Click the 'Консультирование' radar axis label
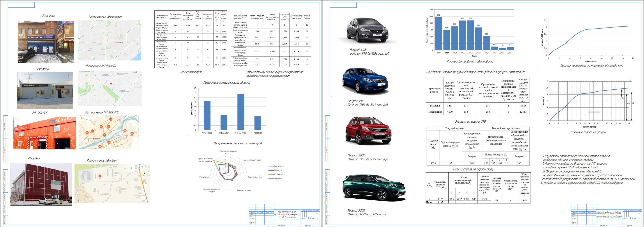 [228, 151]
